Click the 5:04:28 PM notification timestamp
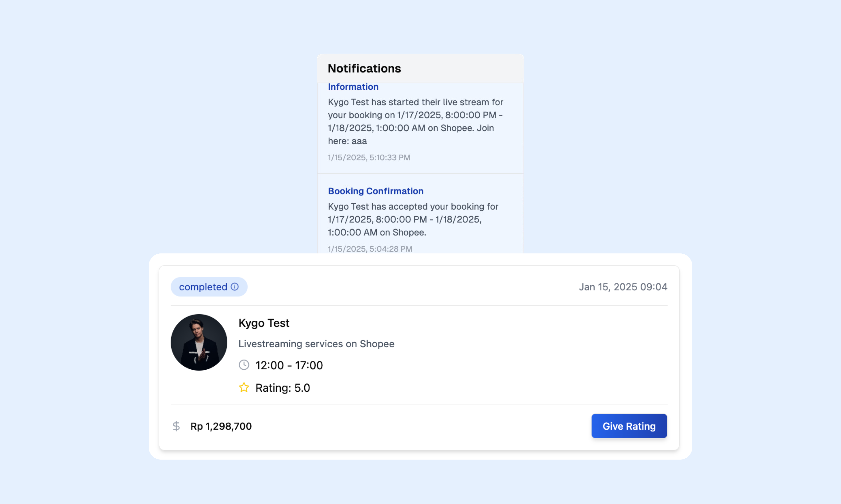 (x=370, y=249)
